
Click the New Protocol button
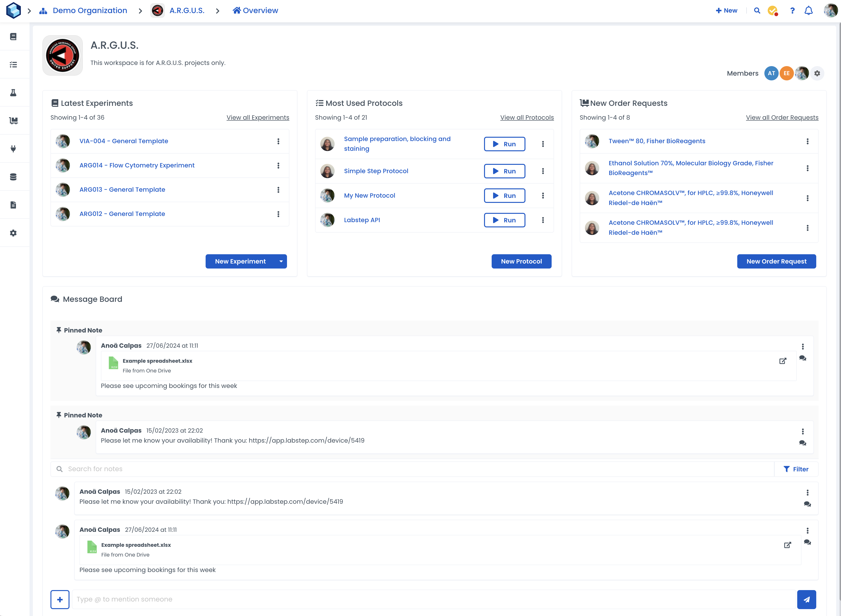521,261
